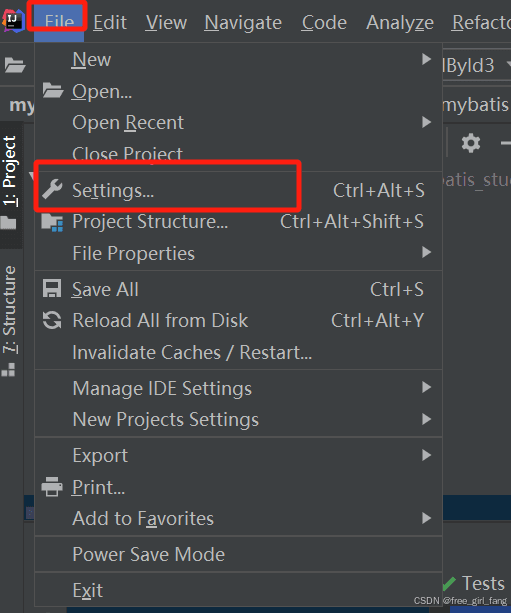The width and height of the screenshot is (511, 613).
Task: Click the open folder toolbar icon
Action: (15, 65)
